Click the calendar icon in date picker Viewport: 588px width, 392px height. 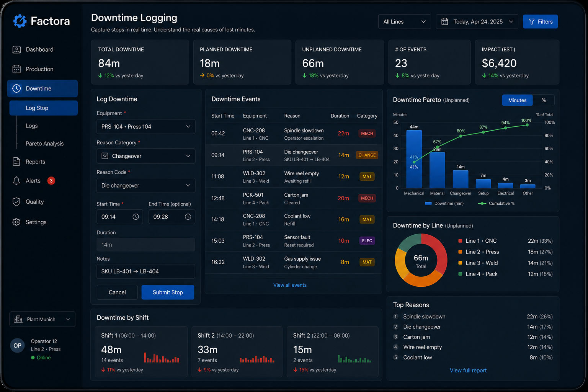(x=444, y=21)
